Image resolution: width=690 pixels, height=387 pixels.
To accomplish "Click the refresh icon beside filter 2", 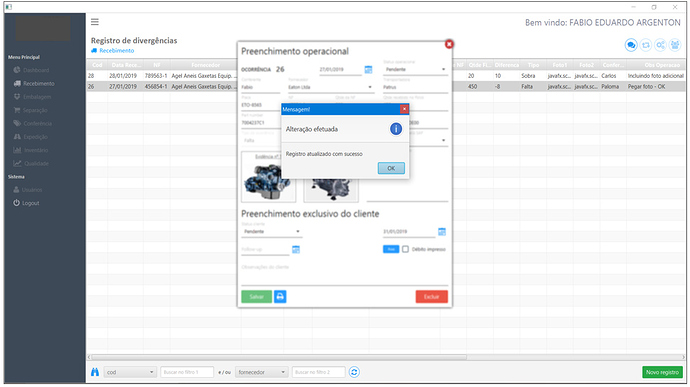I will click(x=354, y=372).
